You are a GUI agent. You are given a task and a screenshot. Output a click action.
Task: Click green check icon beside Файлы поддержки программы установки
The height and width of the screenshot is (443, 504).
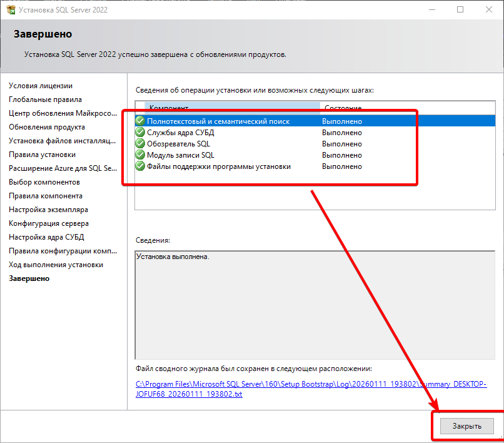tap(140, 166)
